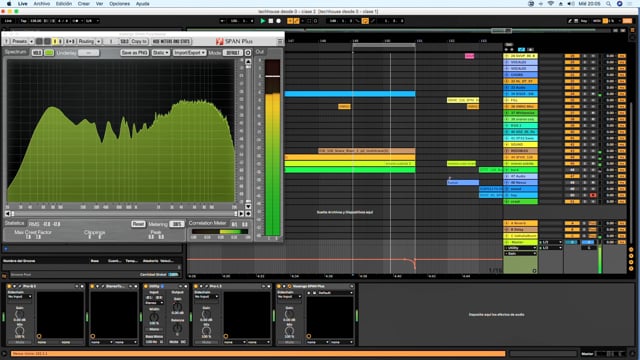Select the long blue clip in arrangement
Viewport: 640px width, 360px height.
pyautogui.click(x=350, y=94)
